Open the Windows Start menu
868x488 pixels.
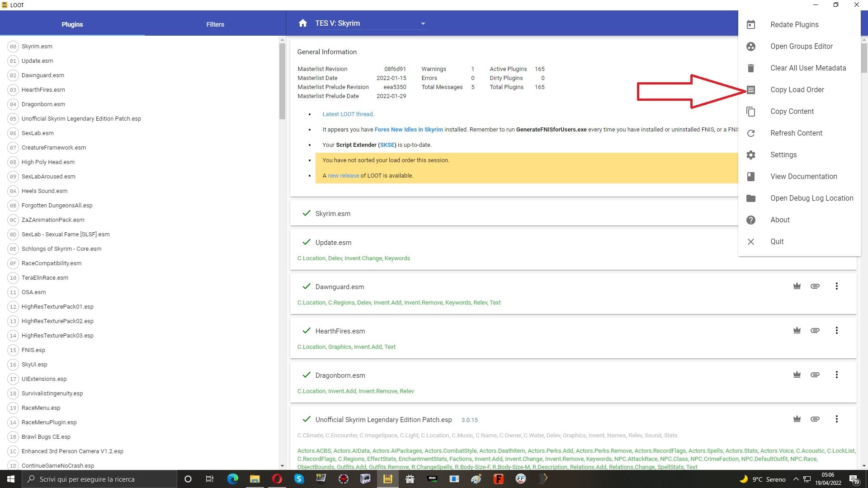click(x=11, y=479)
